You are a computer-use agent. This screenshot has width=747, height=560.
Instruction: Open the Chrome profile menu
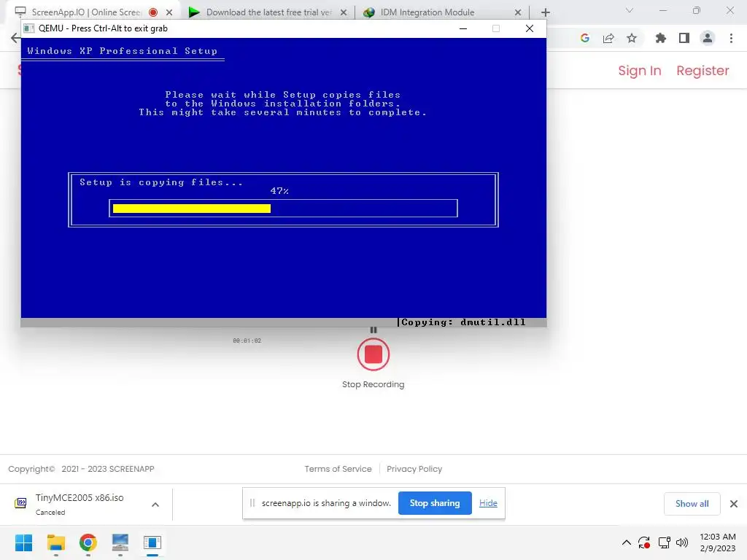pos(708,38)
